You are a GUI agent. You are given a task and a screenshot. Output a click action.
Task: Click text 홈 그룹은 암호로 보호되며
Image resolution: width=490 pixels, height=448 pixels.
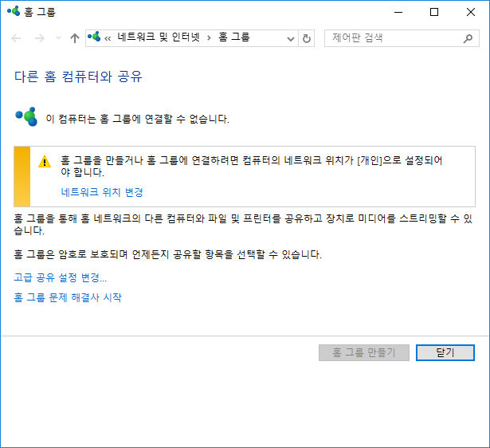click(71, 254)
